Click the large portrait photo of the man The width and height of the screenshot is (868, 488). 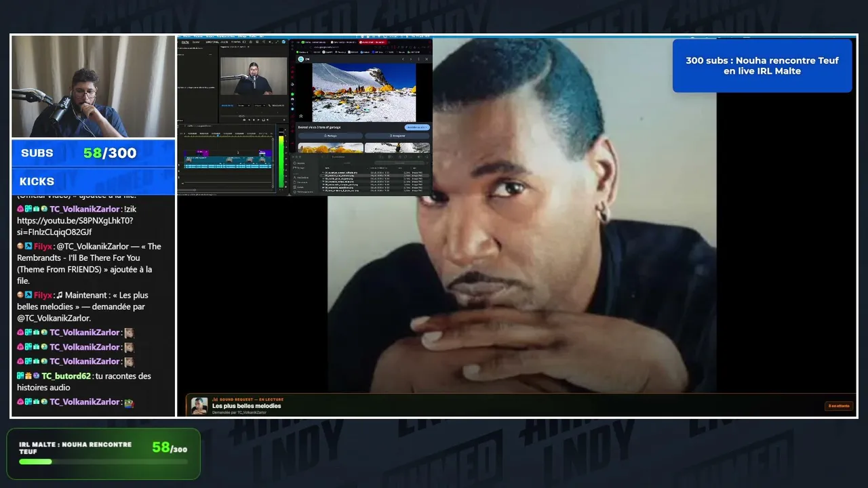pyautogui.click(x=521, y=215)
